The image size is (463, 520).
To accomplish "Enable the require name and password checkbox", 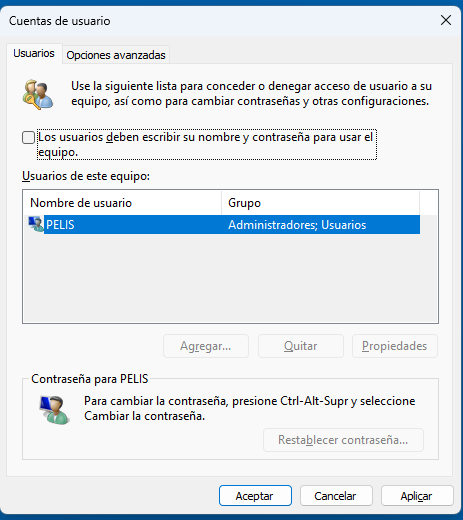I will pyautogui.click(x=28, y=137).
